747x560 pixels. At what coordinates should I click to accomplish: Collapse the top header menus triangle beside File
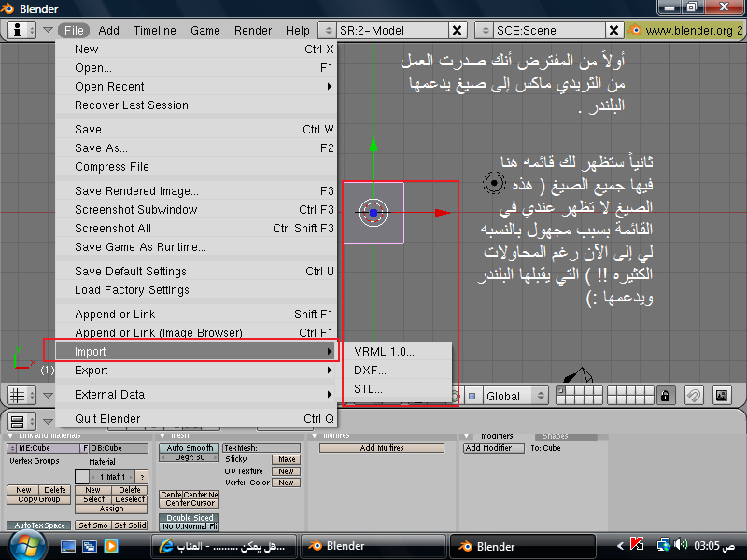coord(48,30)
